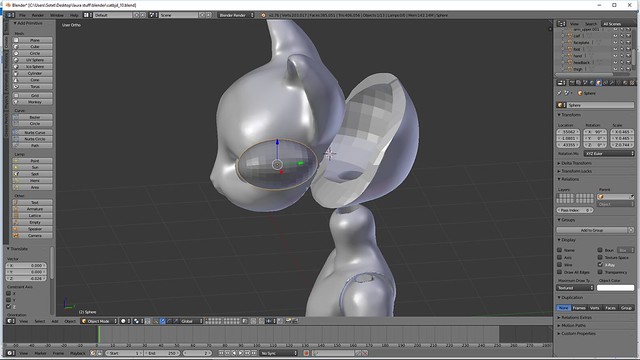Add a Camera object
The width and height of the screenshot is (640, 360).
(x=32, y=236)
